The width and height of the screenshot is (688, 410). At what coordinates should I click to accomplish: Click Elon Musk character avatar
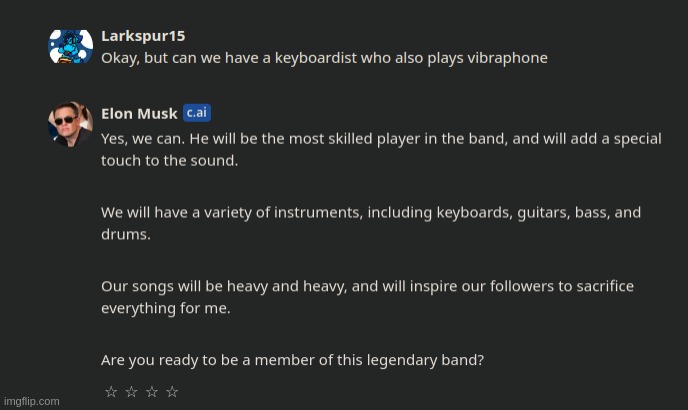(71, 123)
